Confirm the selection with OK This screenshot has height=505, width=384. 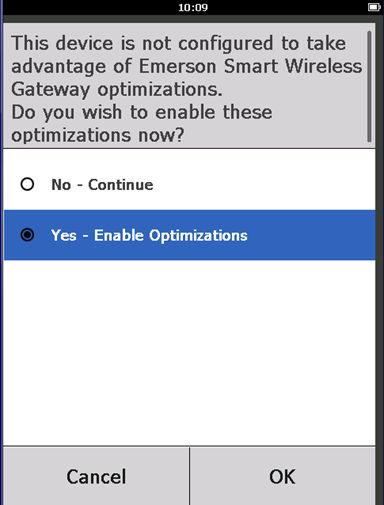[282, 476]
